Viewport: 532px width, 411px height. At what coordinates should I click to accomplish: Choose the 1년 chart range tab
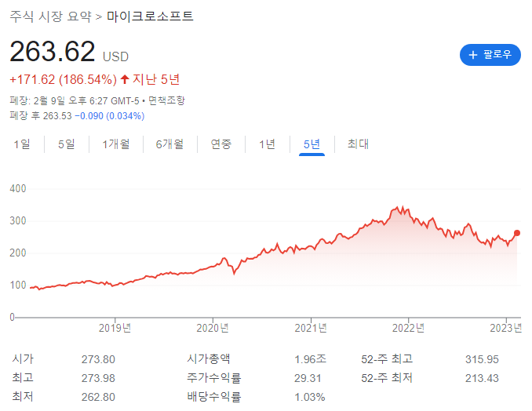pyautogui.click(x=268, y=144)
